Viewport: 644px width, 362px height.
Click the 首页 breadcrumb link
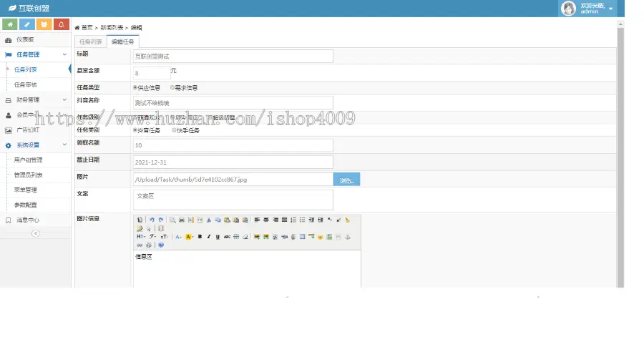click(x=87, y=28)
